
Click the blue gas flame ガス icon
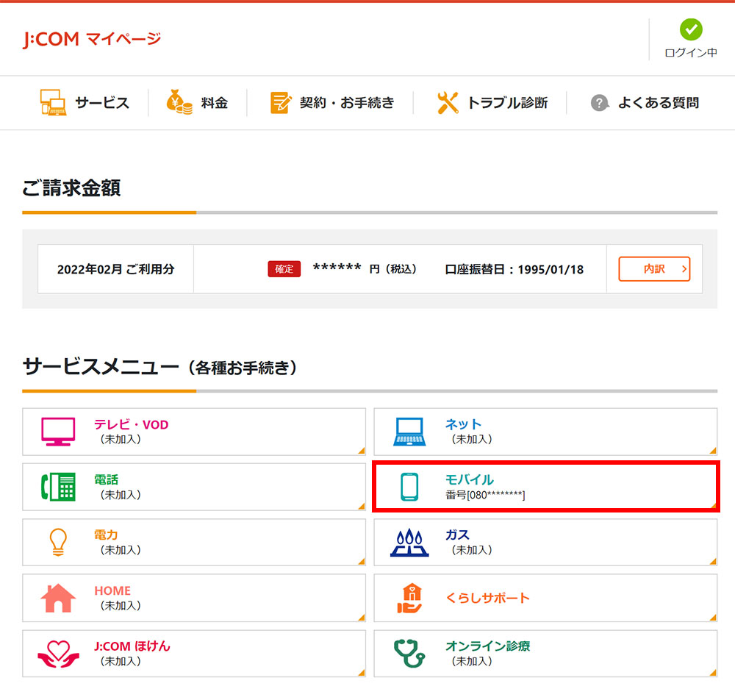coord(409,543)
